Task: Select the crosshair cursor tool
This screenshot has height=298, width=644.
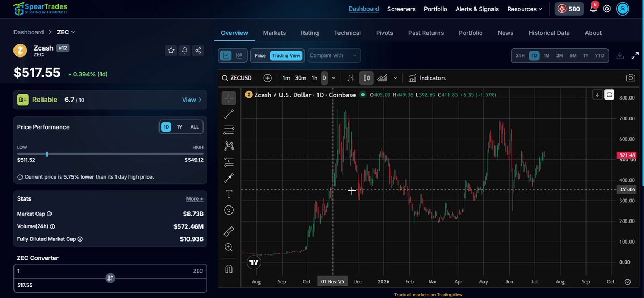Action: coord(229,98)
